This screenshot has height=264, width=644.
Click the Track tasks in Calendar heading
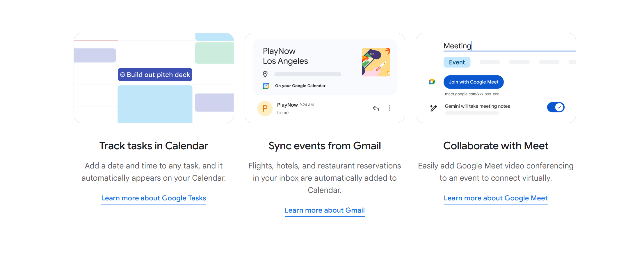tap(154, 146)
